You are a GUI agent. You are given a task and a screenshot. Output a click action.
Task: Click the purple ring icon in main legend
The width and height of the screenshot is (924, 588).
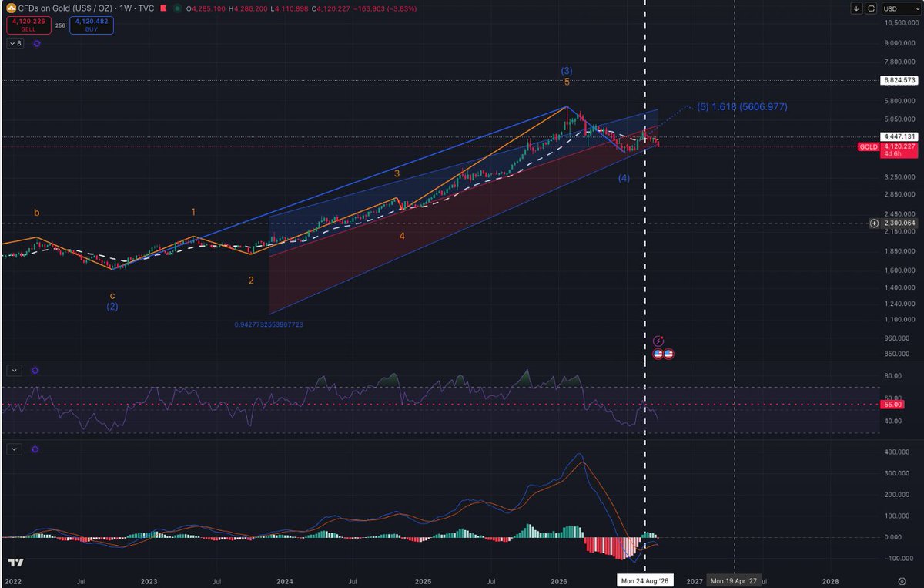37,43
